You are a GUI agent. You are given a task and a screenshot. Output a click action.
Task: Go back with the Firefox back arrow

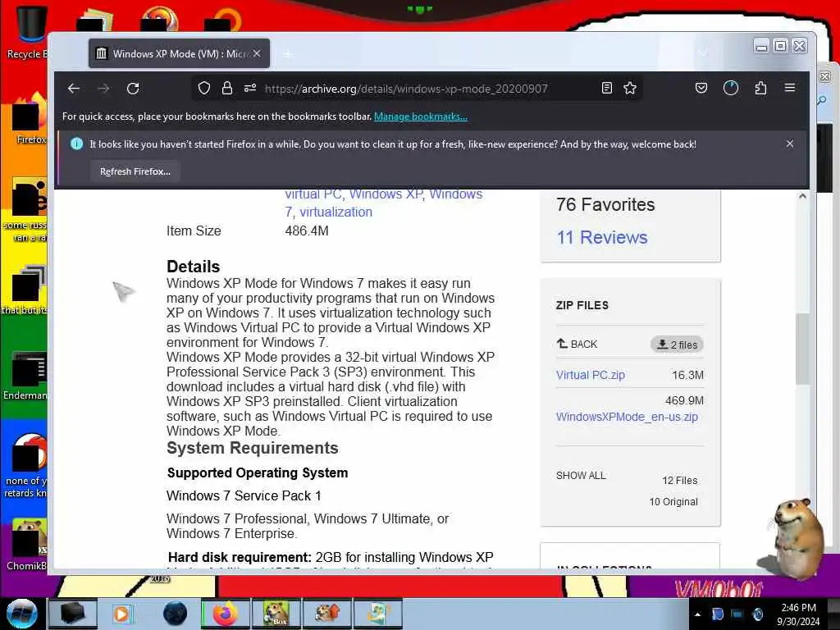click(x=74, y=89)
